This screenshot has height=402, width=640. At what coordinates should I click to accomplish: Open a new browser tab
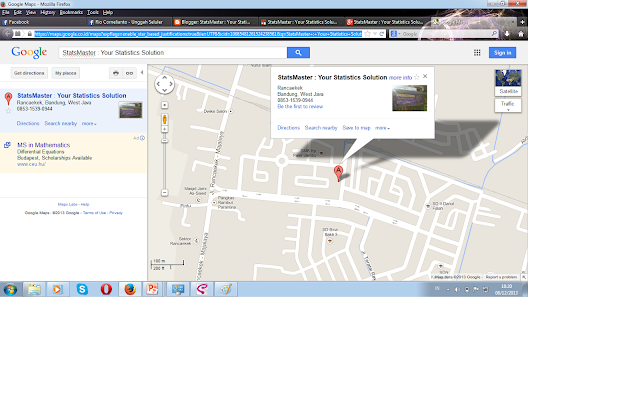pyautogui.click(x=522, y=22)
